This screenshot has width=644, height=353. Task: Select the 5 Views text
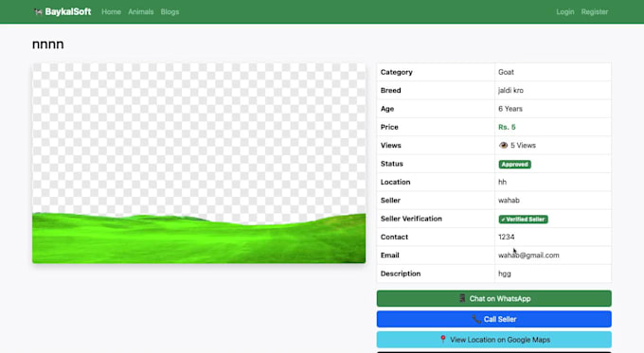[x=523, y=146]
